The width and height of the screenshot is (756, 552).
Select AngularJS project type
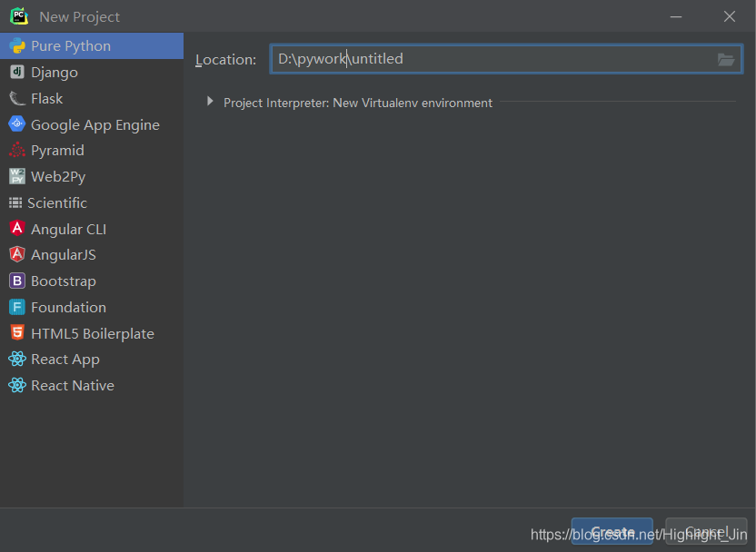(x=63, y=255)
